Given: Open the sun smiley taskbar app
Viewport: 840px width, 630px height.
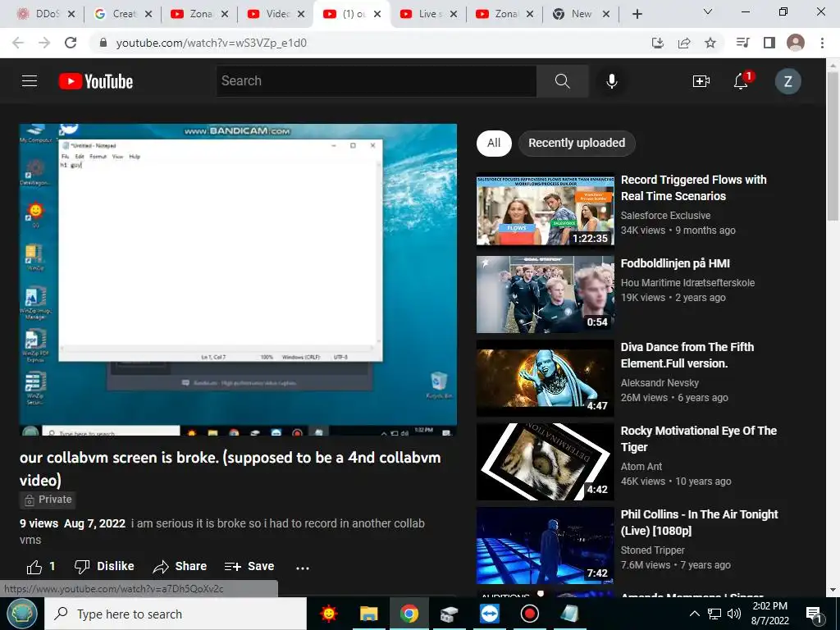Looking at the screenshot, I should coord(328,614).
